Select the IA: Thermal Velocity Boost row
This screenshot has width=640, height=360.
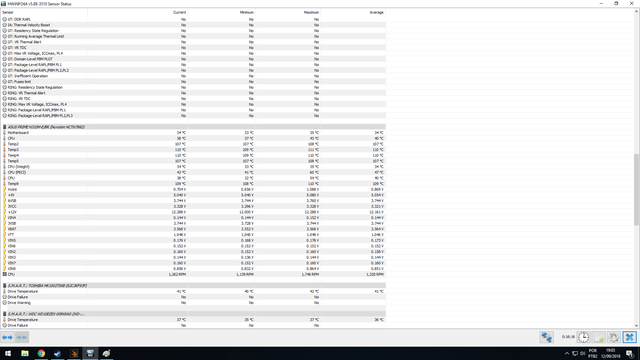click(x=193, y=25)
